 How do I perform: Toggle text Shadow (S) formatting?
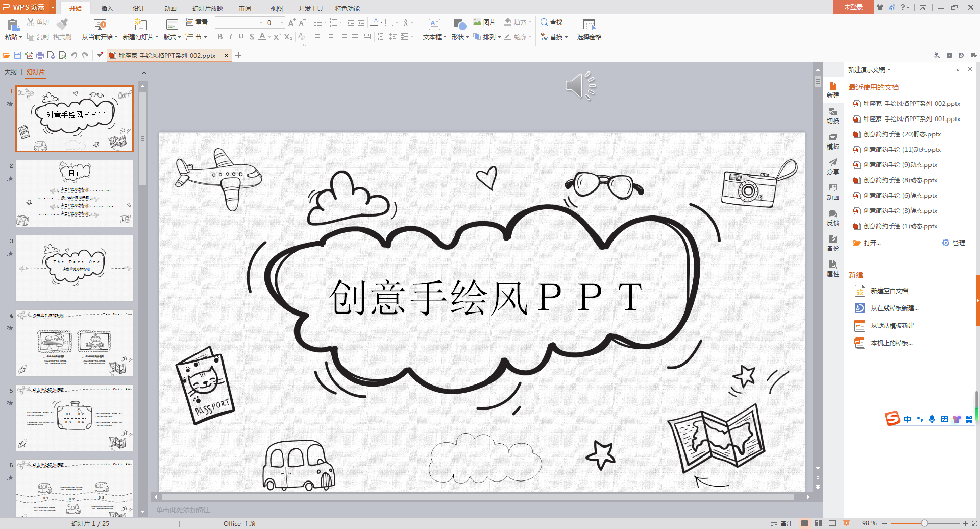[x=252, y=37]
